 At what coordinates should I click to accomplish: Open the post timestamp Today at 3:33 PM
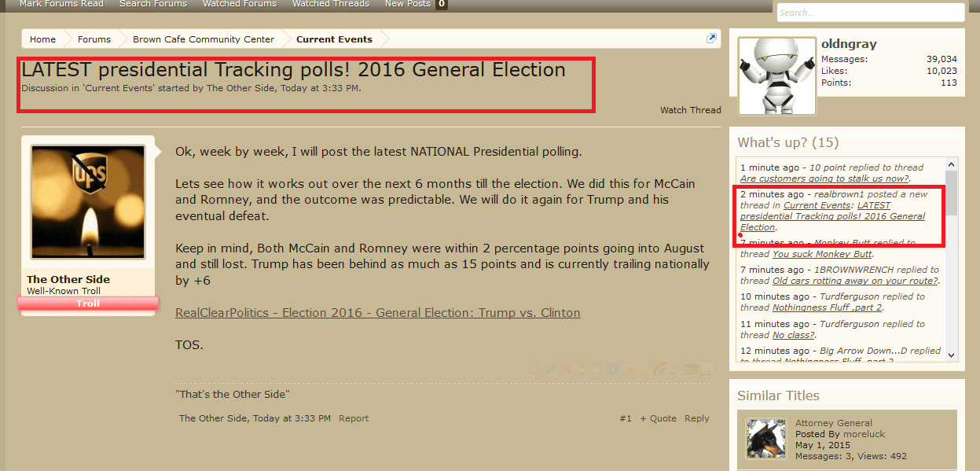(x=292, y=418)
